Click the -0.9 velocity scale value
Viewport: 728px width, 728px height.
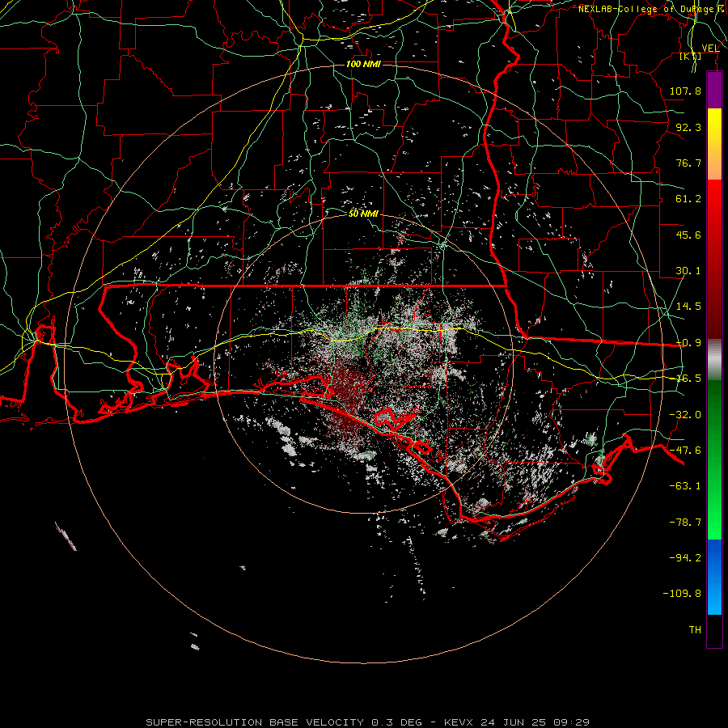688,343
